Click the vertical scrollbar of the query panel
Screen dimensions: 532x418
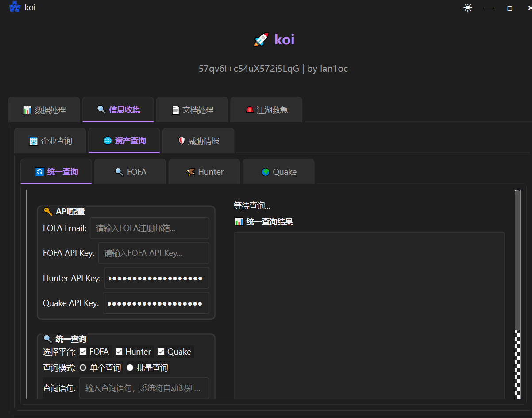517,261
